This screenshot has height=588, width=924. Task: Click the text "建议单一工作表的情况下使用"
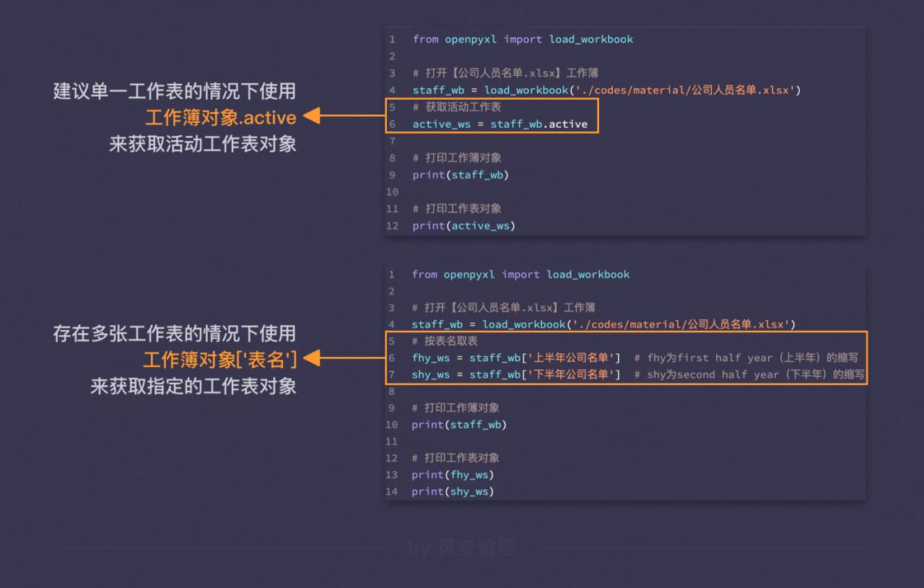click(174, 91)
